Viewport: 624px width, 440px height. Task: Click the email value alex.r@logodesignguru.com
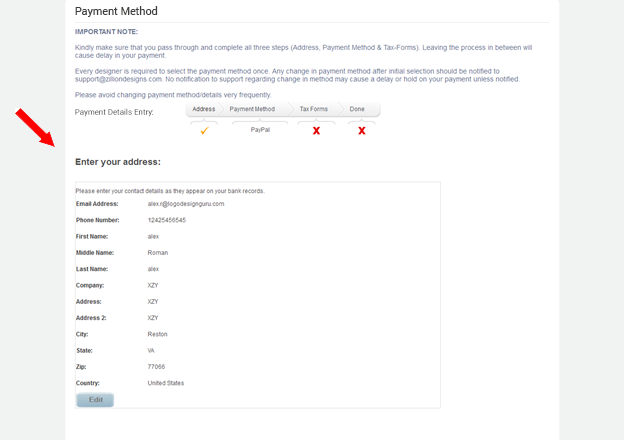click(186, 203)
